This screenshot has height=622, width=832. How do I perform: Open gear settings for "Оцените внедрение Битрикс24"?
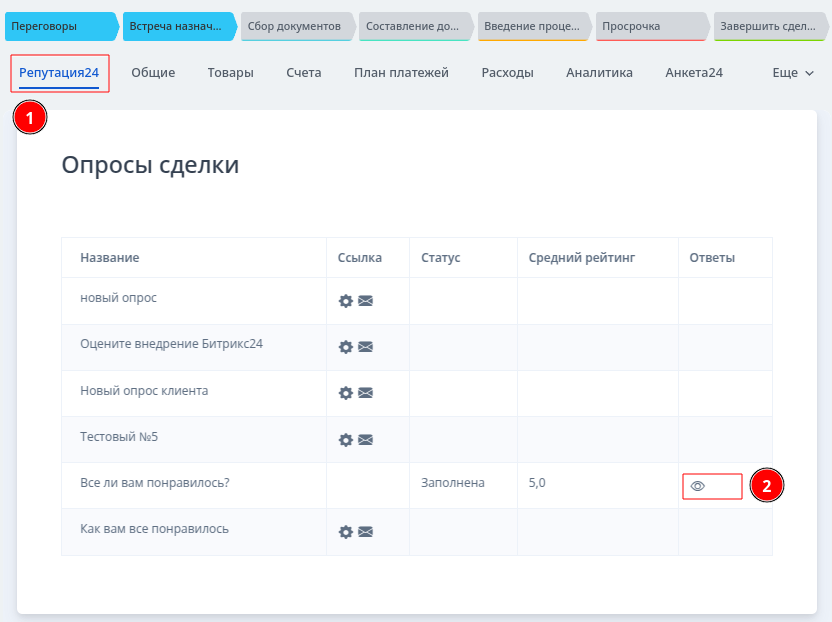coord(346,347)
